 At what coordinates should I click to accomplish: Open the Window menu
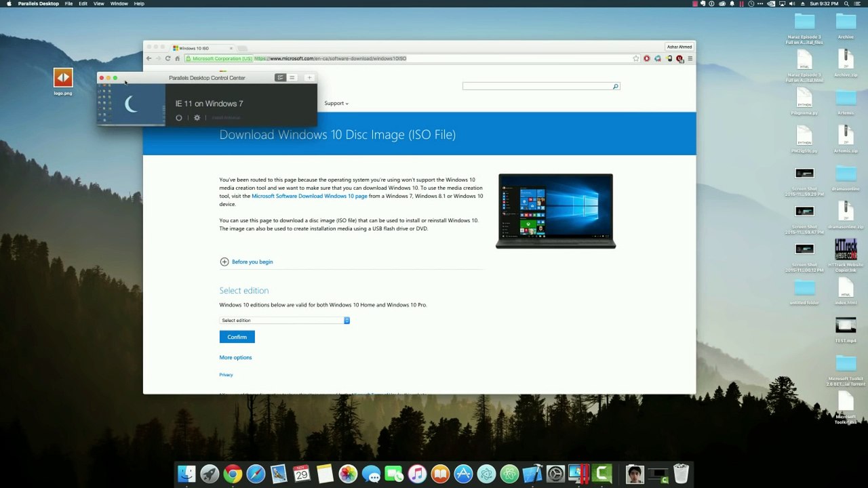(119, 3)
